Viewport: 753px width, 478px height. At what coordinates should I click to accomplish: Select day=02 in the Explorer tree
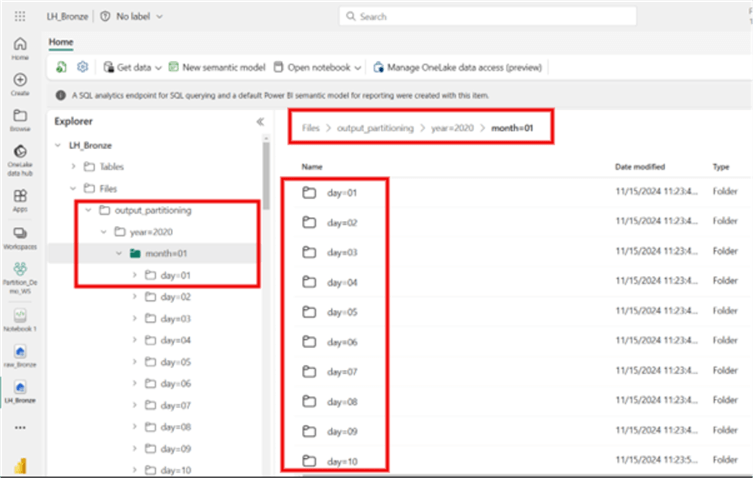175,297
